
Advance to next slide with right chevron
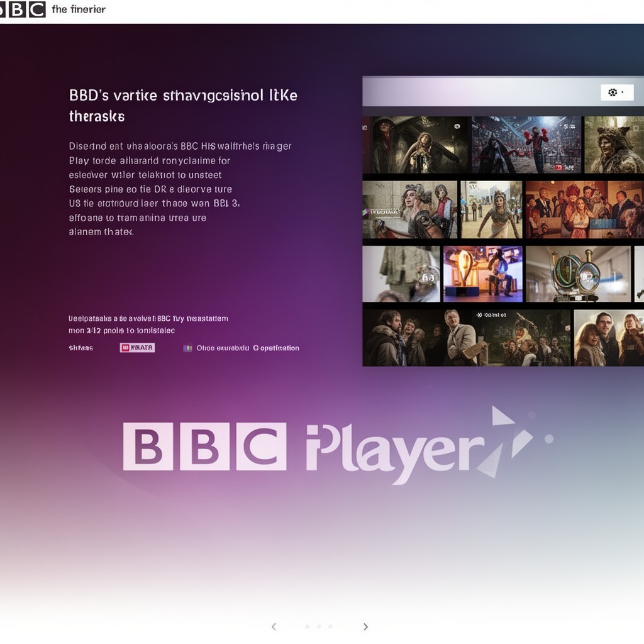pyautogui.click(x=365, y=626)
